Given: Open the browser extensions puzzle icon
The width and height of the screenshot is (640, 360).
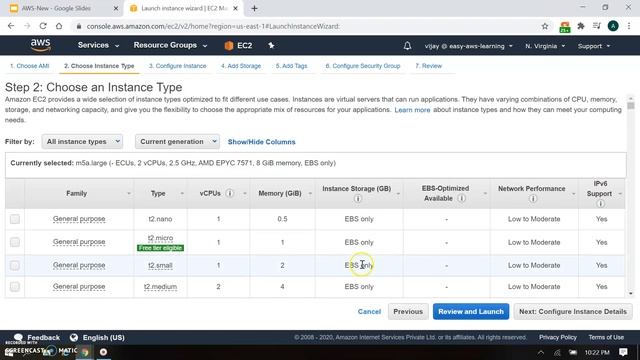Looking at the screenshot, I should 581,26.
